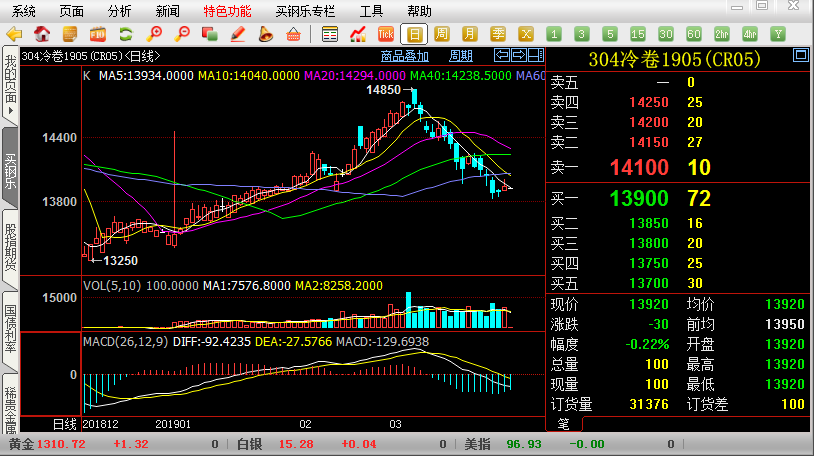Expand the quote panel maximize box
This screenshot has width=814, height=456.
point(799,55)
